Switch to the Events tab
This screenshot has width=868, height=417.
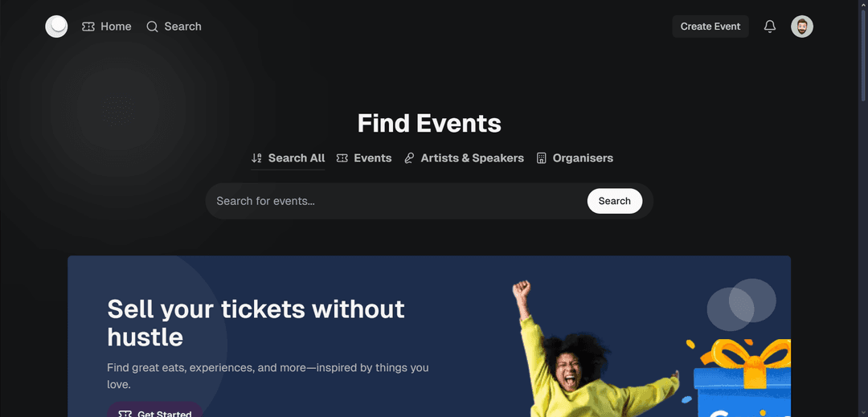point(364,158)
